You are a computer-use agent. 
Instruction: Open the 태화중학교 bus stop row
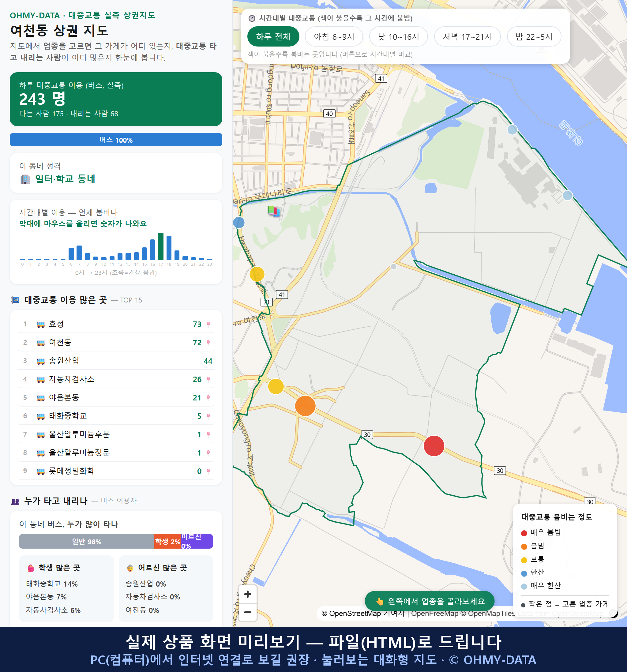point(116,416)
